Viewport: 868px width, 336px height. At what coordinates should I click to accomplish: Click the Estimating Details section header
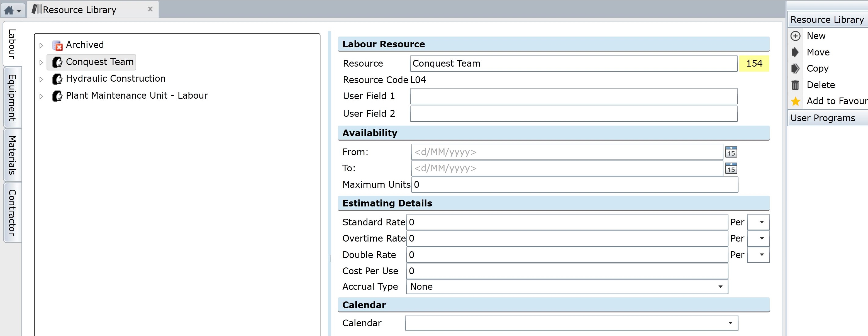(x=554, y=203)
